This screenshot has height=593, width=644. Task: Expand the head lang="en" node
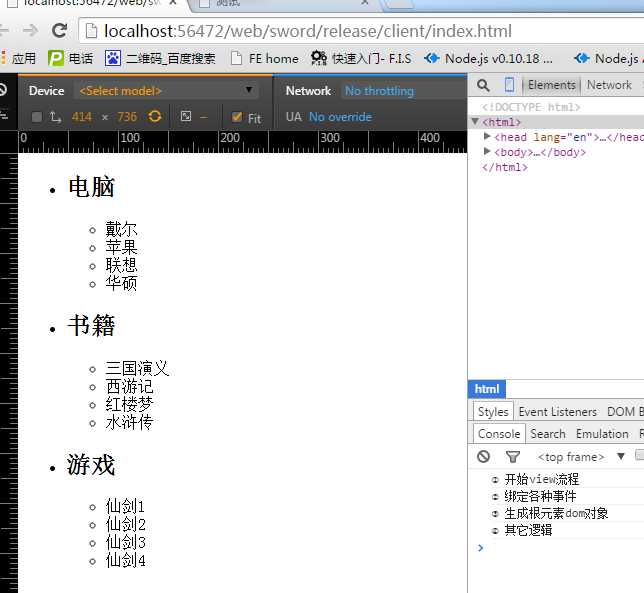[x=487, y=136]
